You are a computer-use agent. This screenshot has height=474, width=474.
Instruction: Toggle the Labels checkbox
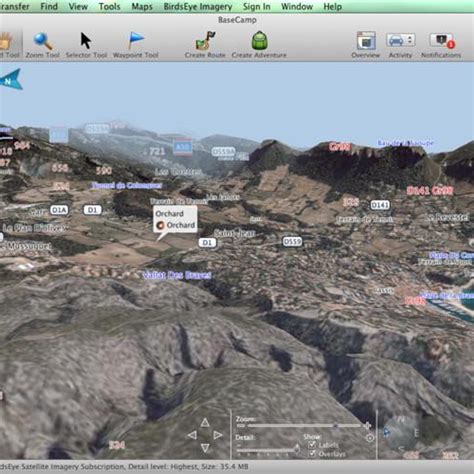312,445
